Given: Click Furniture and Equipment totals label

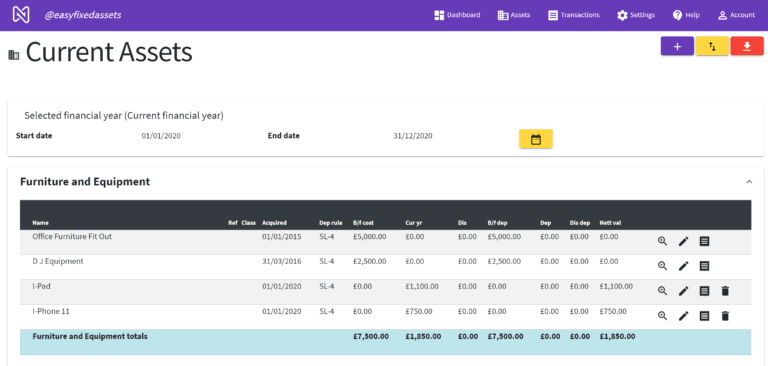Looking at the screenshot, I should point(90,337).
